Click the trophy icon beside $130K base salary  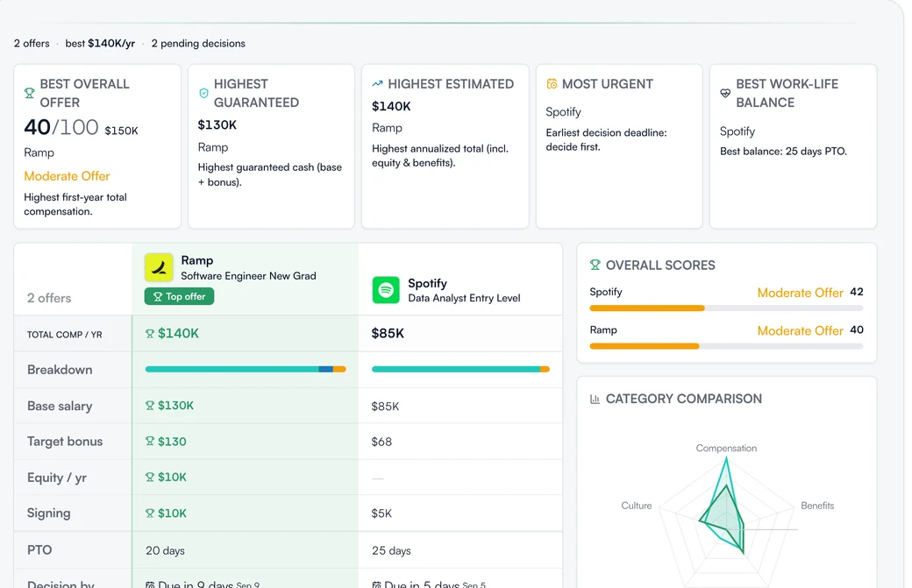click(149, 406)
